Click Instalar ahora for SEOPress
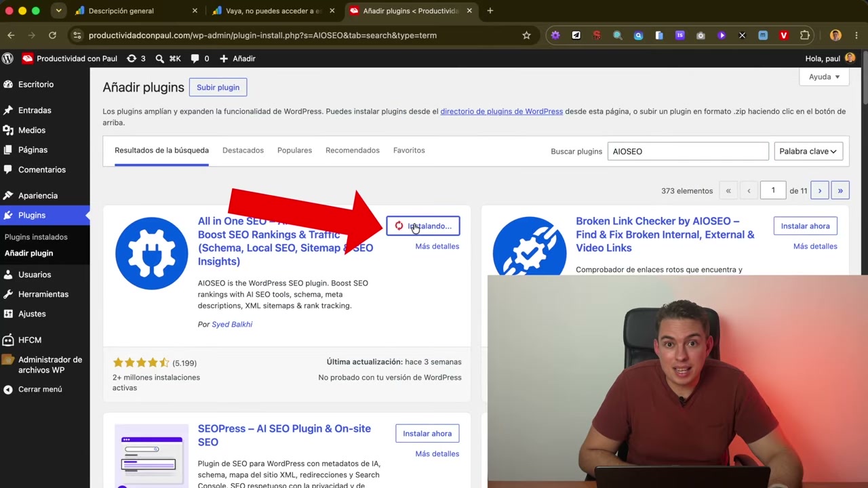Screen dimensions: 868x488 [x=427, y=433]
